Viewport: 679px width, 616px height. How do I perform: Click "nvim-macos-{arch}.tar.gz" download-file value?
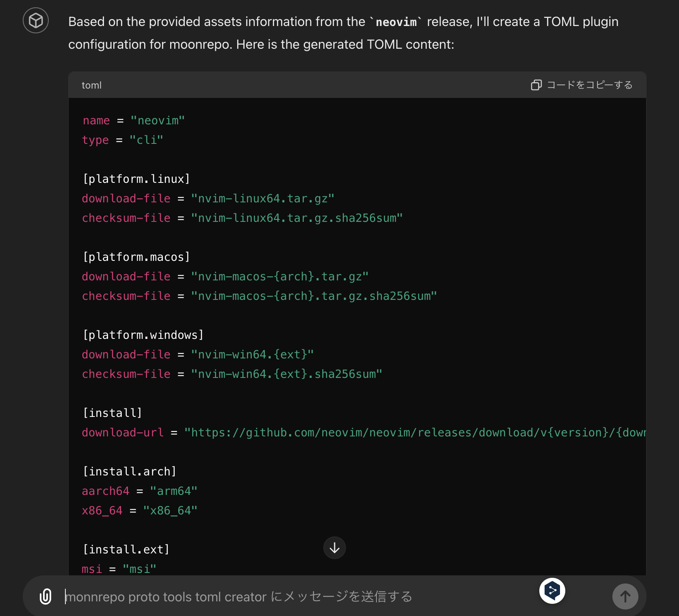pos(279,277)
